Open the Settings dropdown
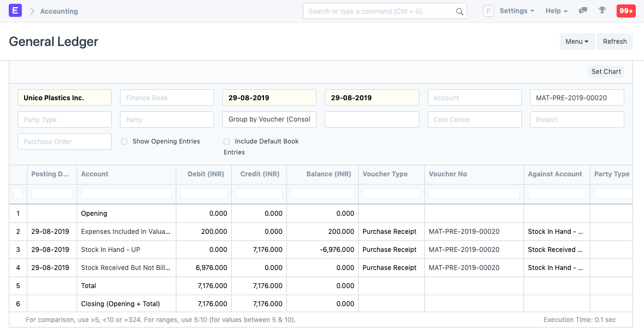This screenshot has height=333, width=644. [515, 10]
